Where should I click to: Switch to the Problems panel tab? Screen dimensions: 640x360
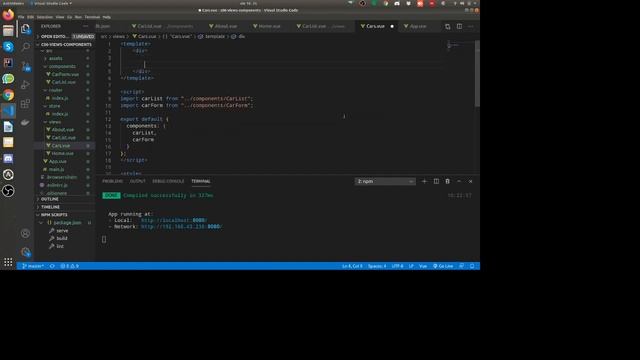point(112,181)
